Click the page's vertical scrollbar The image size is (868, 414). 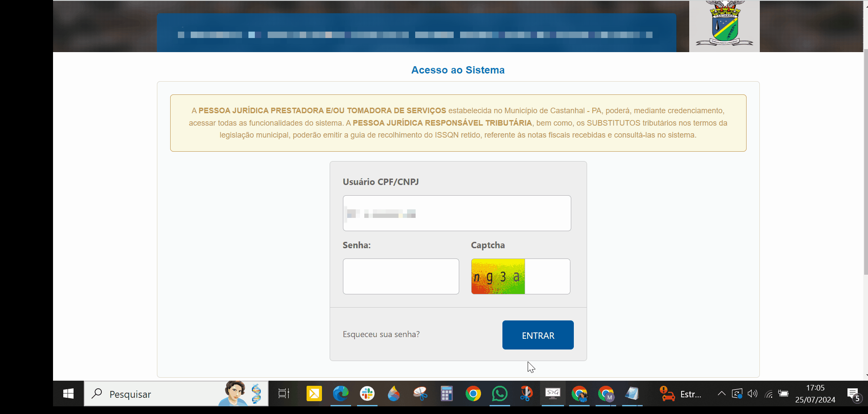(865, 162)
